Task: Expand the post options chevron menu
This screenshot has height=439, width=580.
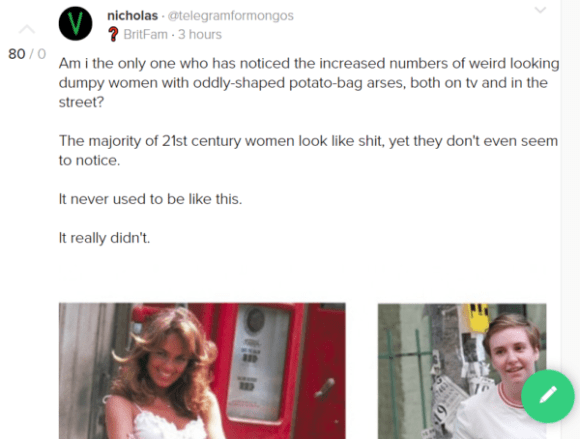Action: [x=540, y=10]
